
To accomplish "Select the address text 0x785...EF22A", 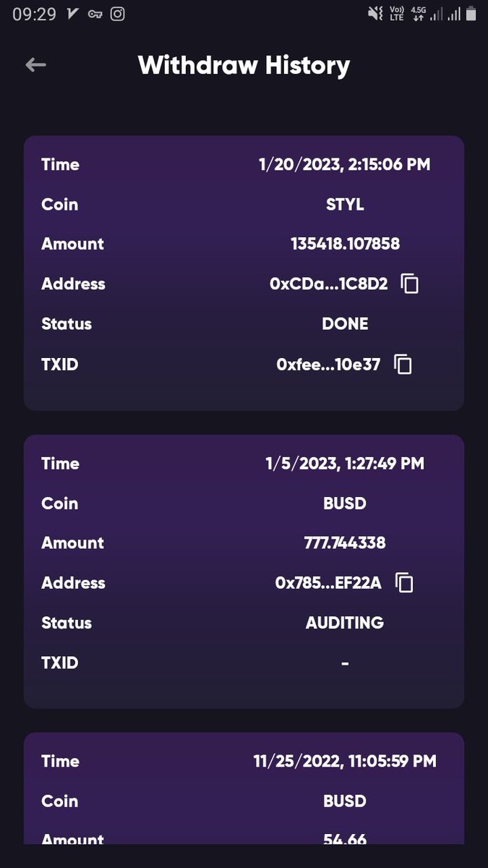I will click(328, 583).
